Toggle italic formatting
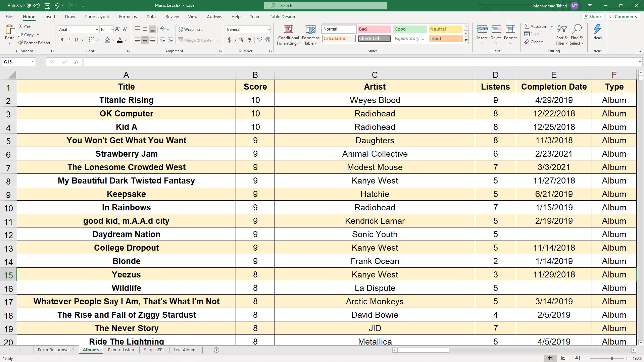 [x=69, y=40]
